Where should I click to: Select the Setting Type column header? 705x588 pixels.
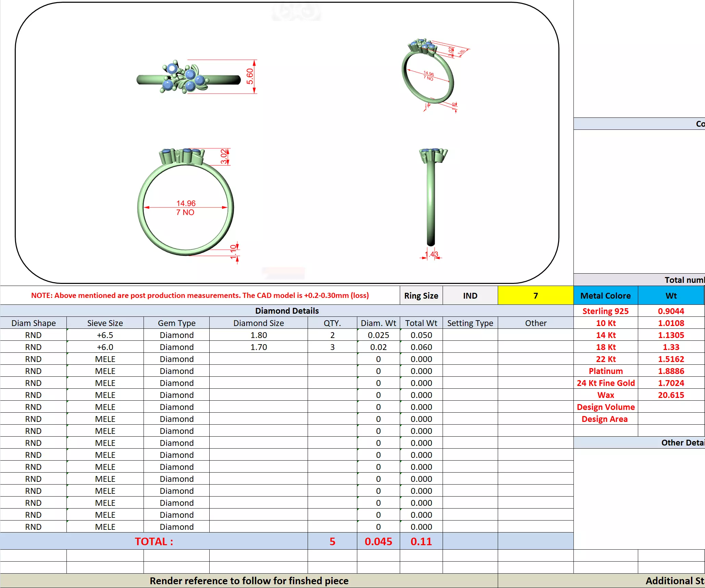point(470,323)
